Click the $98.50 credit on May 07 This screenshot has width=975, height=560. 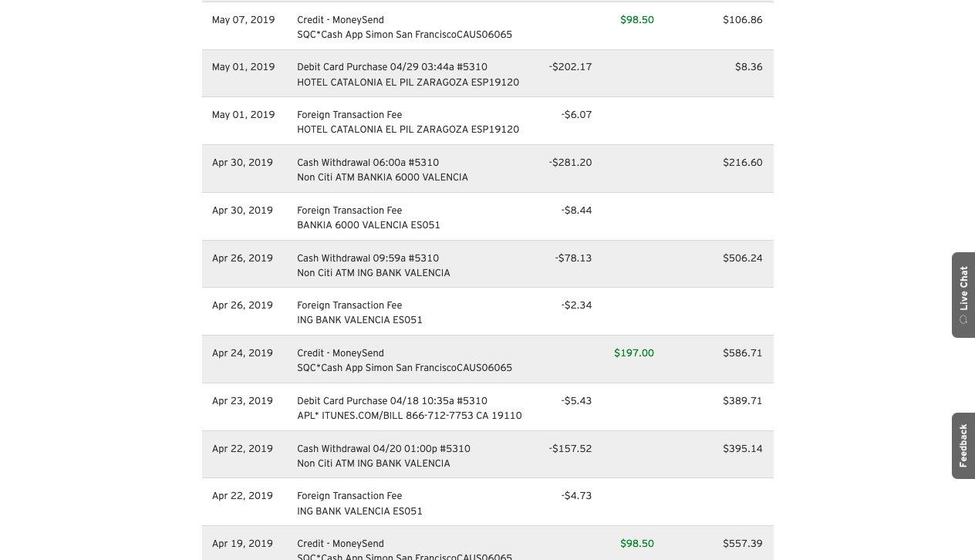click(x=636, y=20)
